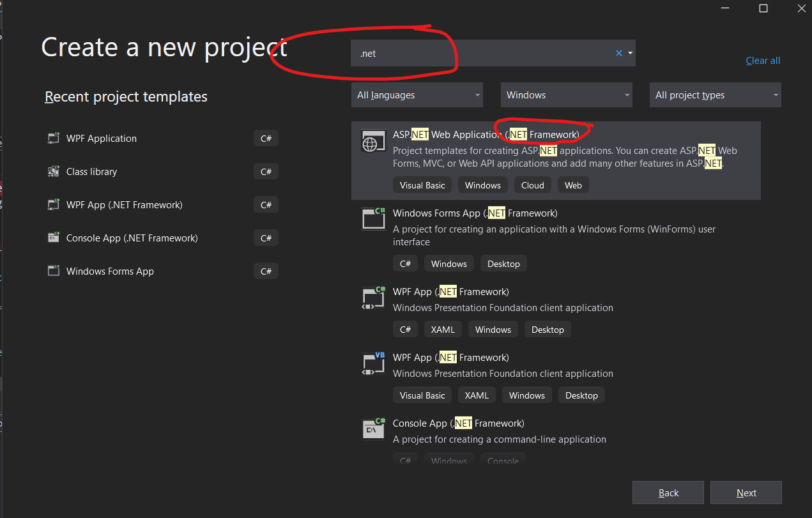Click the Windows tag under Windows Forms App

(x=449, y=264)
